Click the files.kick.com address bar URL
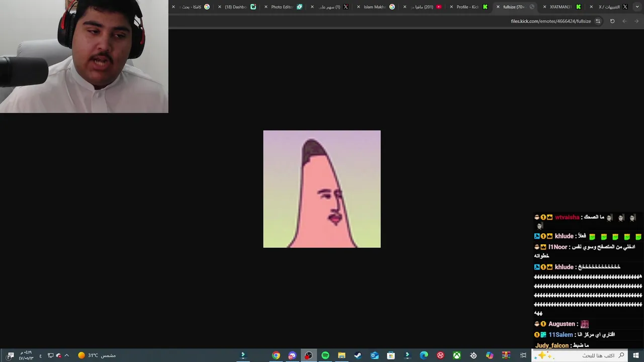 coord(551,21)
